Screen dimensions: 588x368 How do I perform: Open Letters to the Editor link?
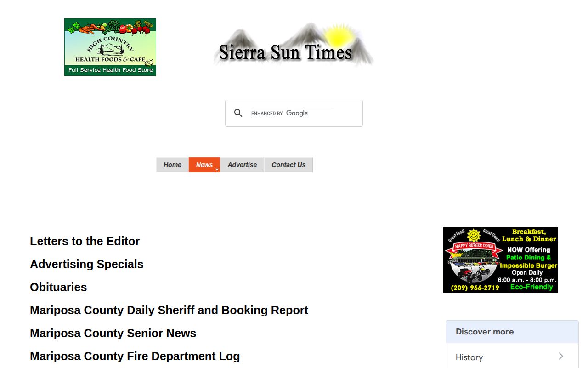click(x=85, y=241)
